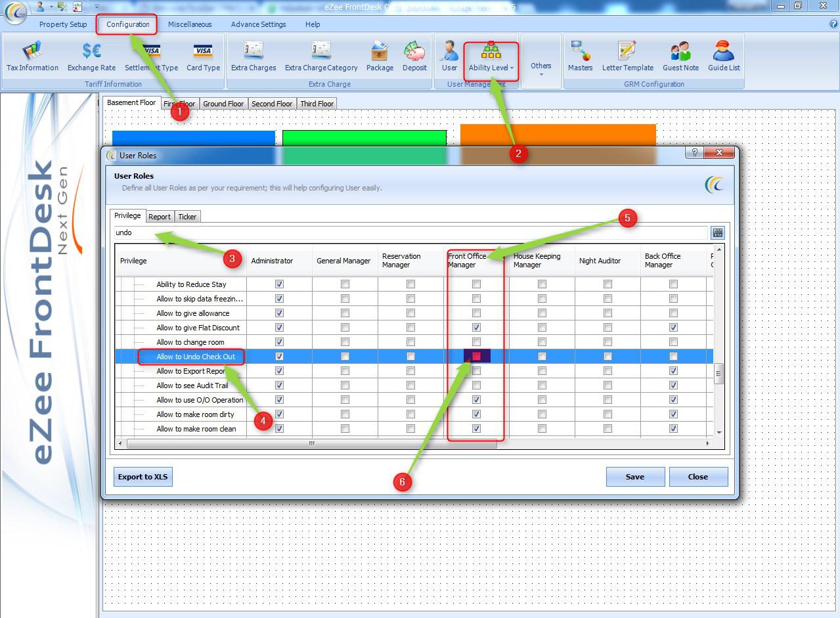Switch to the Ticker tab in User Roles
The height and width of the screenshot is (618, 840).
point(187,217)
